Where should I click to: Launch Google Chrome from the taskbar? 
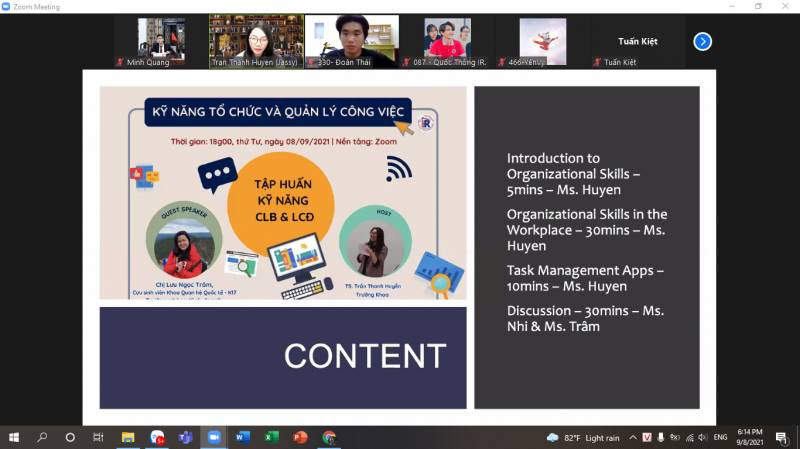click(328, 438)
